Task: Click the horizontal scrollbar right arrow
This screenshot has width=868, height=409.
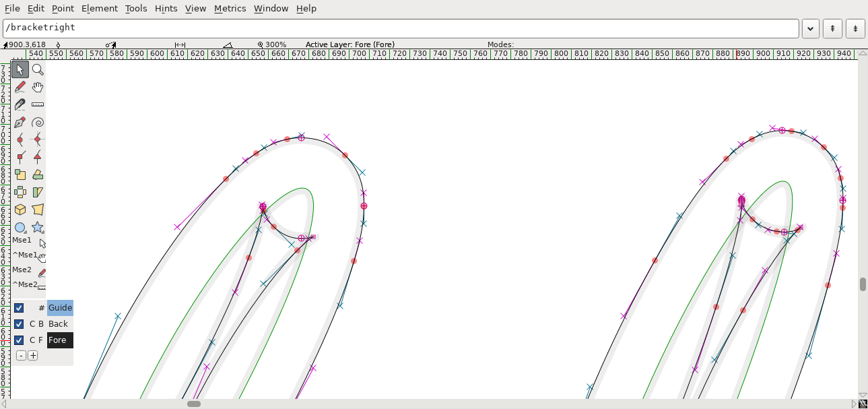Action: pyautogui.click(x=855, y=404)
